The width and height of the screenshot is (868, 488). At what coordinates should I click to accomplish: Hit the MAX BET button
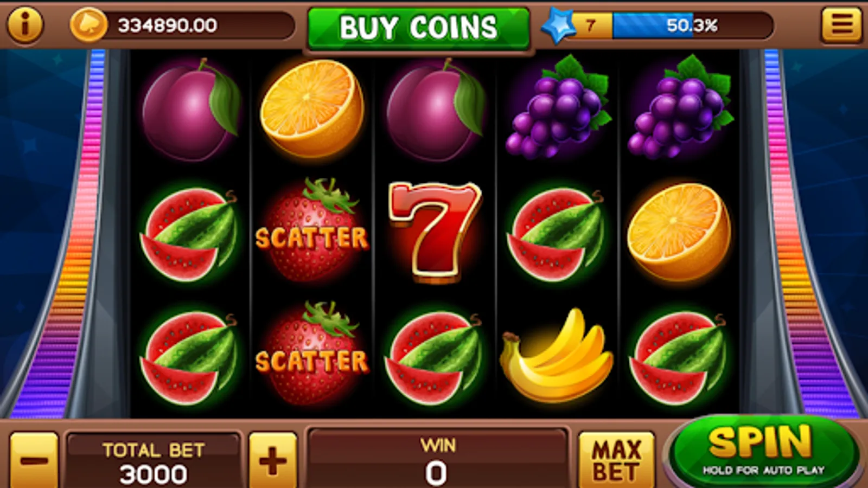point(616,460)
